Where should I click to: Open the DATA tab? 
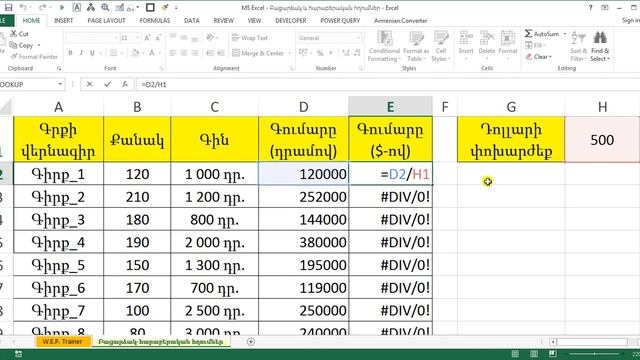[x=191, y=20]
